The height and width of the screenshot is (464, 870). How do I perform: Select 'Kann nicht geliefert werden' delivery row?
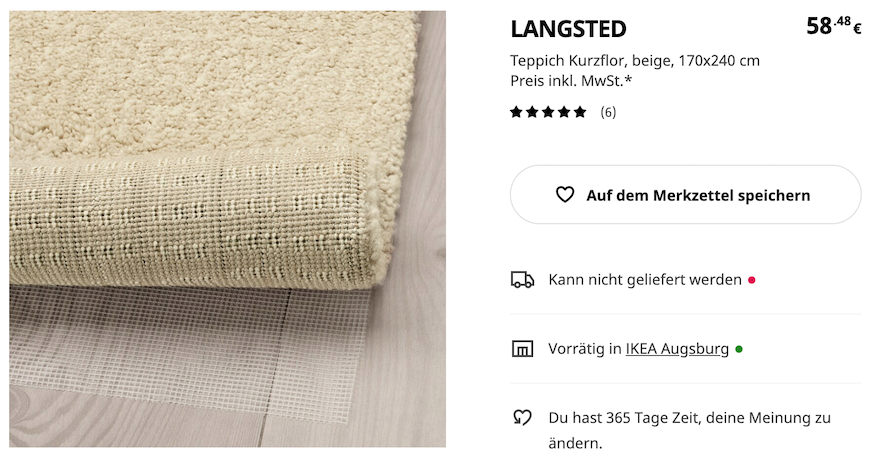(x=686, y=280)
